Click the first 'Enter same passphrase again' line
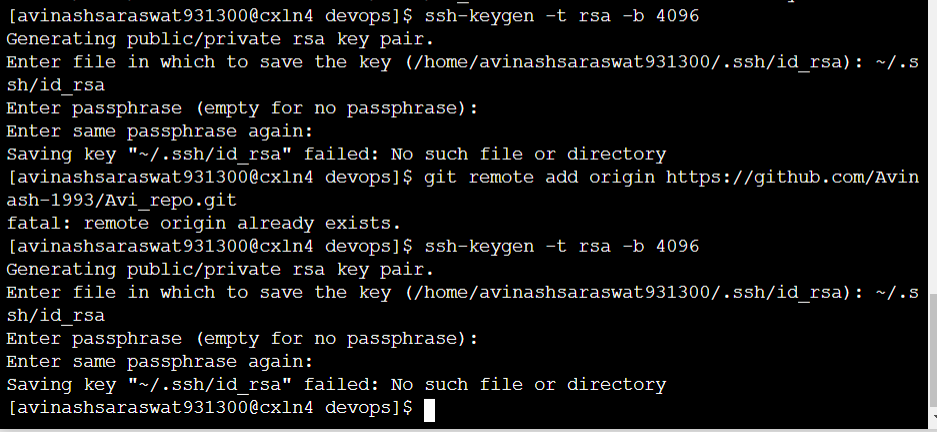Image resolution: width=937 pixels, height=432 pixels. 160,131
